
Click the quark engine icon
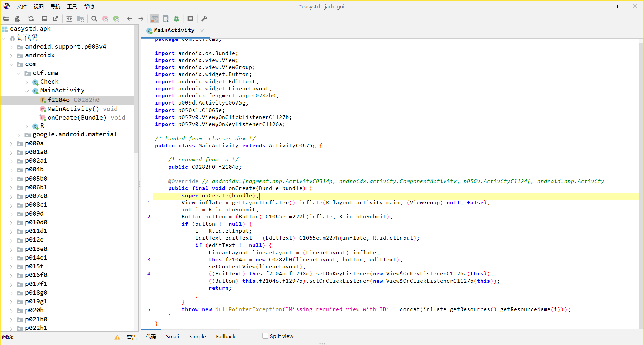166,19
